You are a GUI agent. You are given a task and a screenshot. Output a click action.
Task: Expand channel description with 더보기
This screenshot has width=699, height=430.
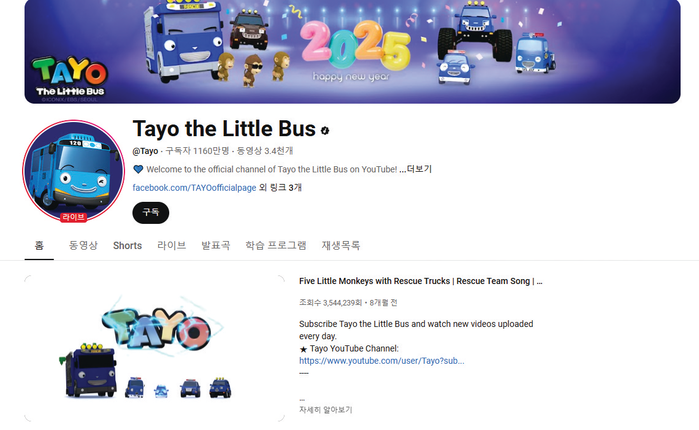coord(415,169)
